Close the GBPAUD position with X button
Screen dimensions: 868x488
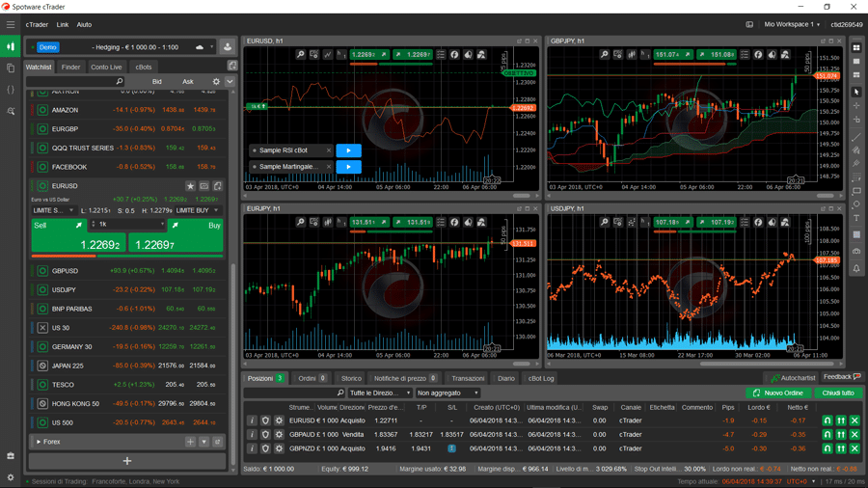coord(854,434)
